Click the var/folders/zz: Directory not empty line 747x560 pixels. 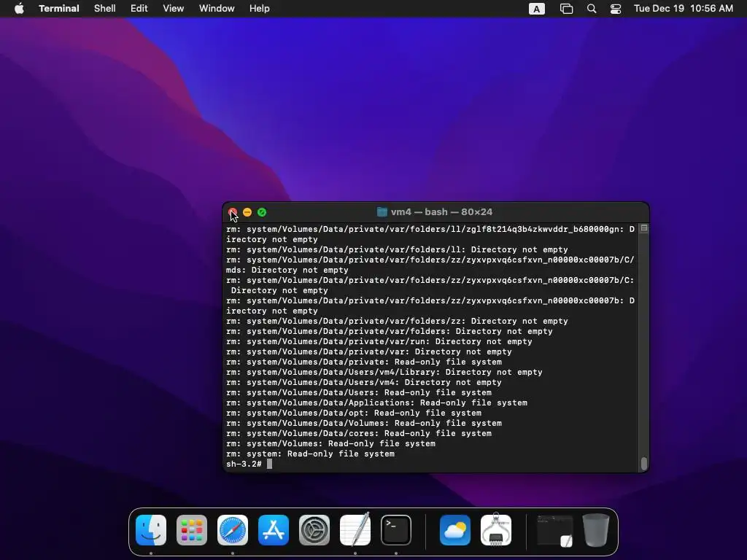pyautogui.click(x=398, y=321)
